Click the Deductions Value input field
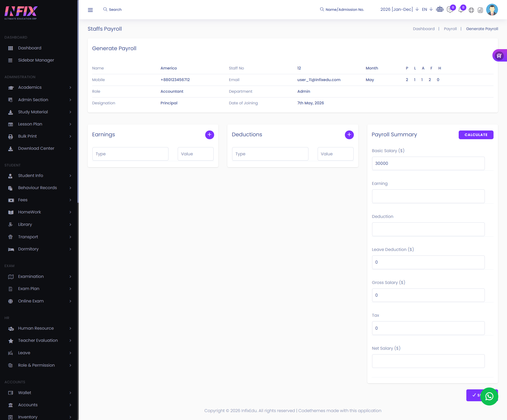Screen dimensions: 507x420 [x=335, y=154]
